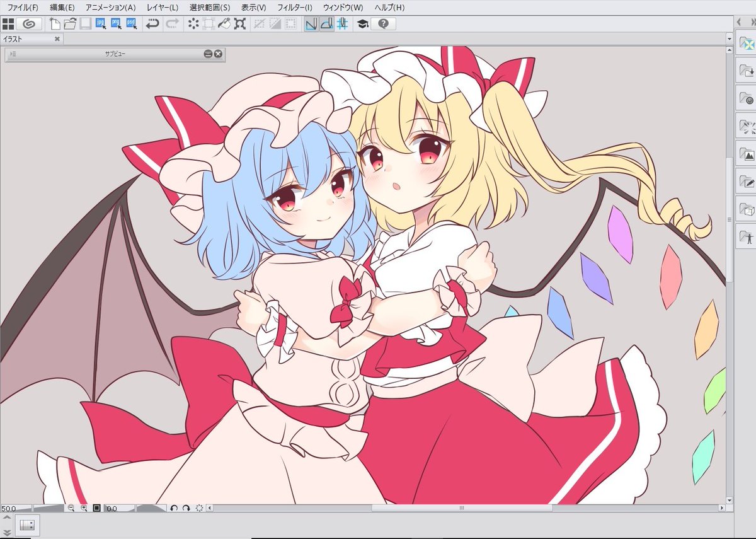
Task: Open the ウィンドウ(W) menu
Action: click(343, 8)
